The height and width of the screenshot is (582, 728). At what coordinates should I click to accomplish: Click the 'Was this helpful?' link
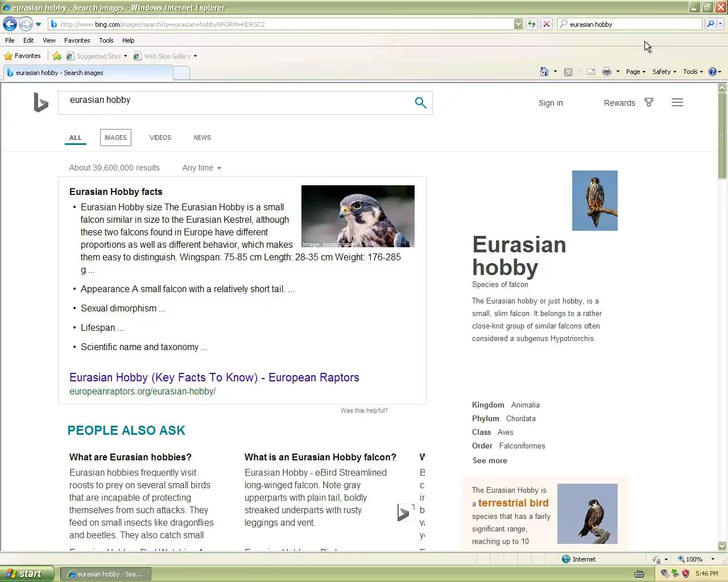pyautogui.click(x=364, y=410)
